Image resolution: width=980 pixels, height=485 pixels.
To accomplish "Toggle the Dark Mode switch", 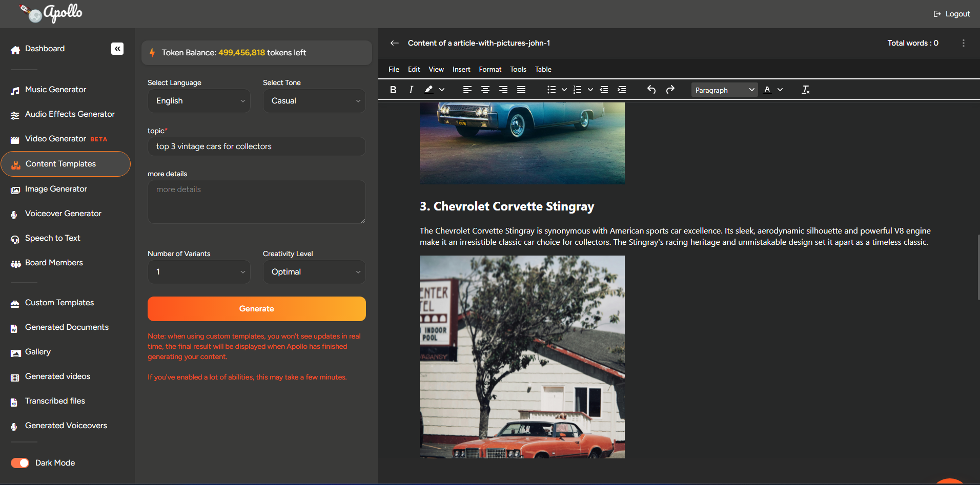I will [20, 463].
